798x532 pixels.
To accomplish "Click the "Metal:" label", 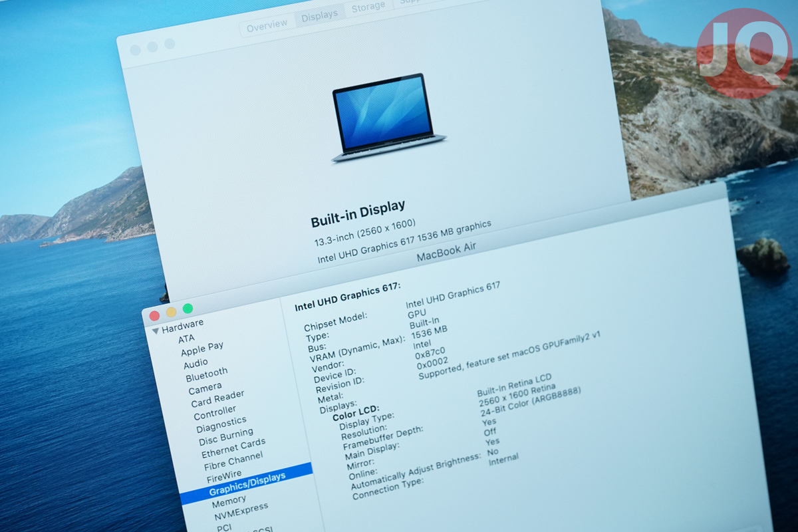I will click(x=330, y=398).
